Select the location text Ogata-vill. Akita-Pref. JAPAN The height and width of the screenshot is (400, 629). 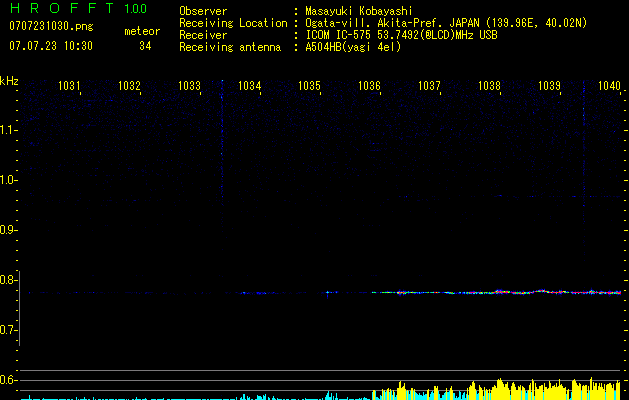click(393, 23)
